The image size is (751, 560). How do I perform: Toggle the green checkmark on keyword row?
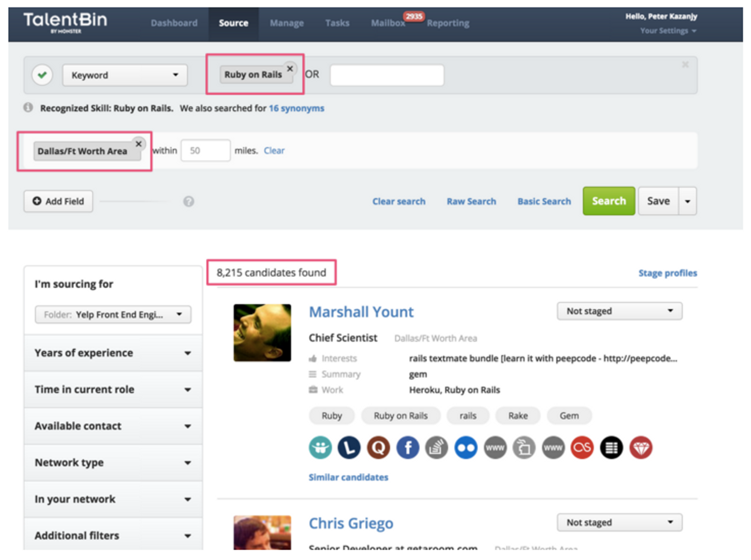pyautogui.click(x=42, y=75)
